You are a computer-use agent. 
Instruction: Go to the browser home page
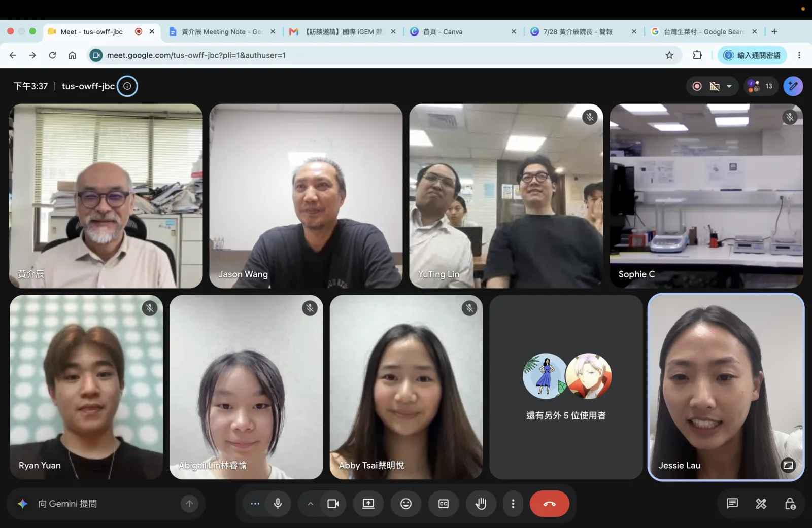pyautogui.click(x=72, y=55)
